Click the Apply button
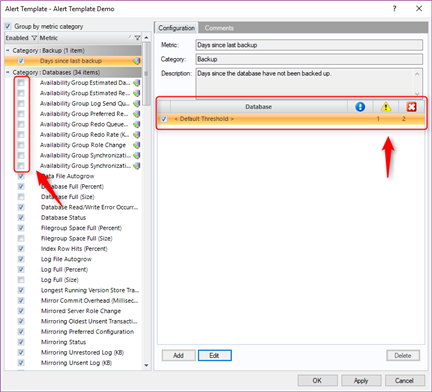This screenshot has width=432, height=392. pyautogui.click(x=361, y=380)
